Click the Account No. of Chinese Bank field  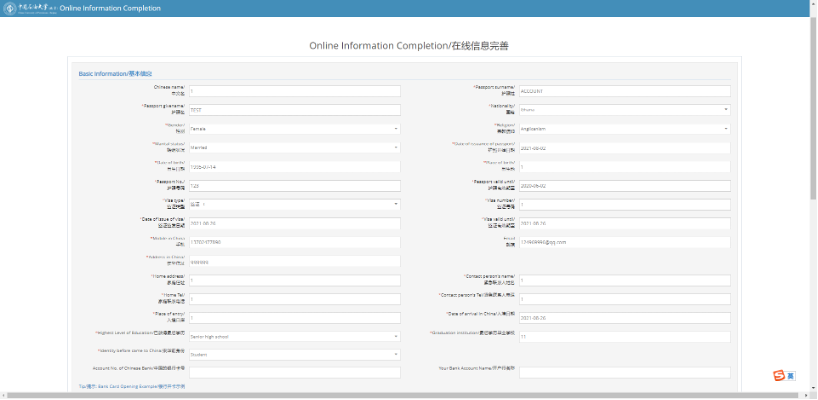pyautogui.click(x=294, y=372)
